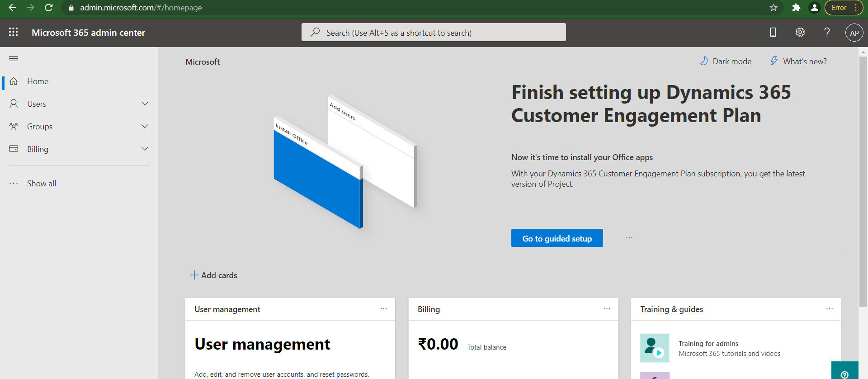
Task: Toggle Dark mode
Action: (726, 61)
